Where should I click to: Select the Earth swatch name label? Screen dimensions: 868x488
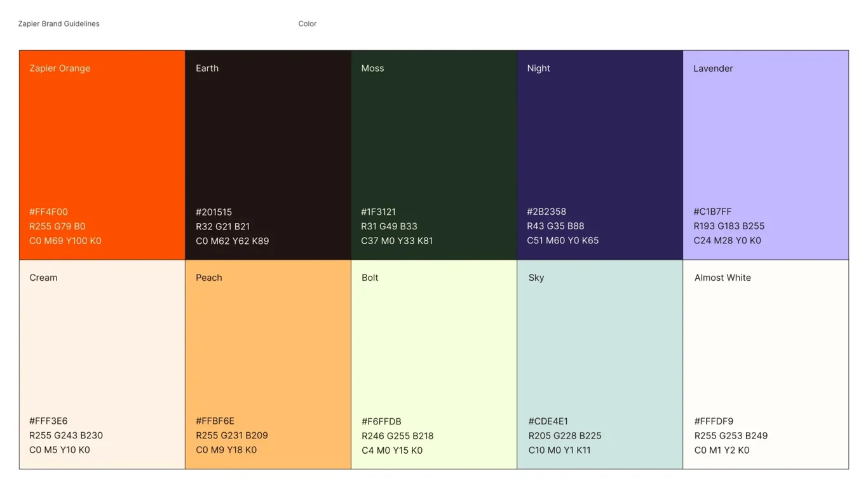[x=207, y=68]
